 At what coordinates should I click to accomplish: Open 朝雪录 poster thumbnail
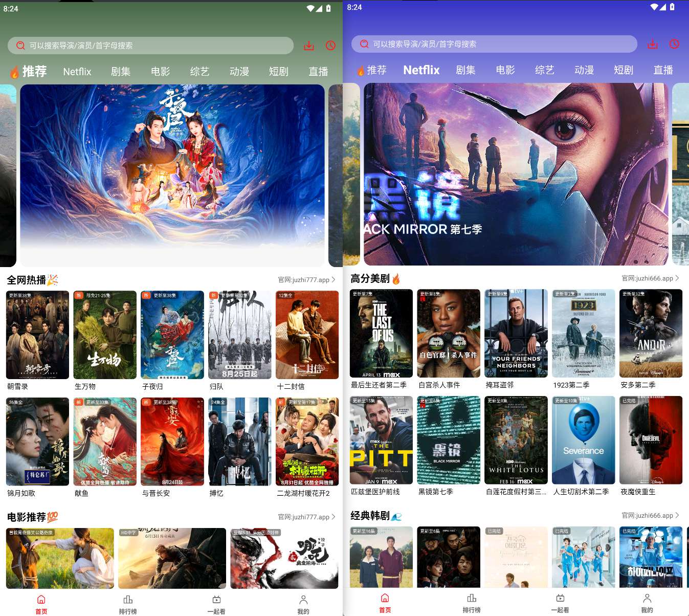37,335
